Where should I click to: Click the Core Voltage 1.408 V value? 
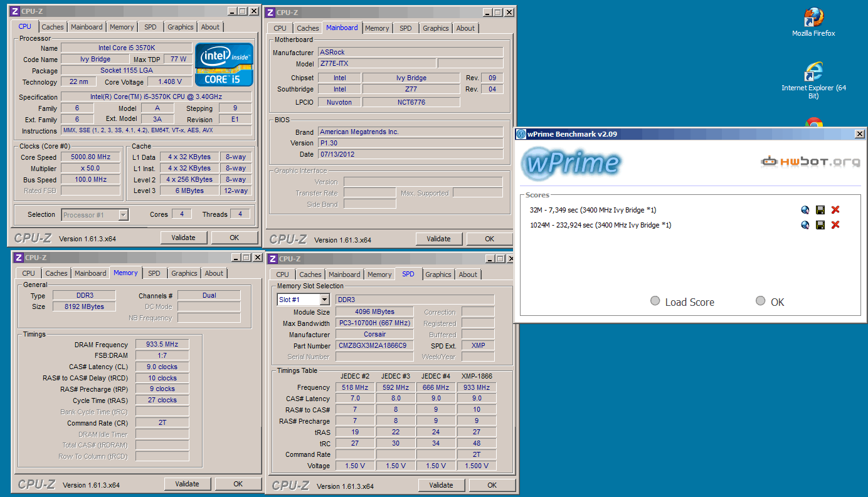point(169,82)
